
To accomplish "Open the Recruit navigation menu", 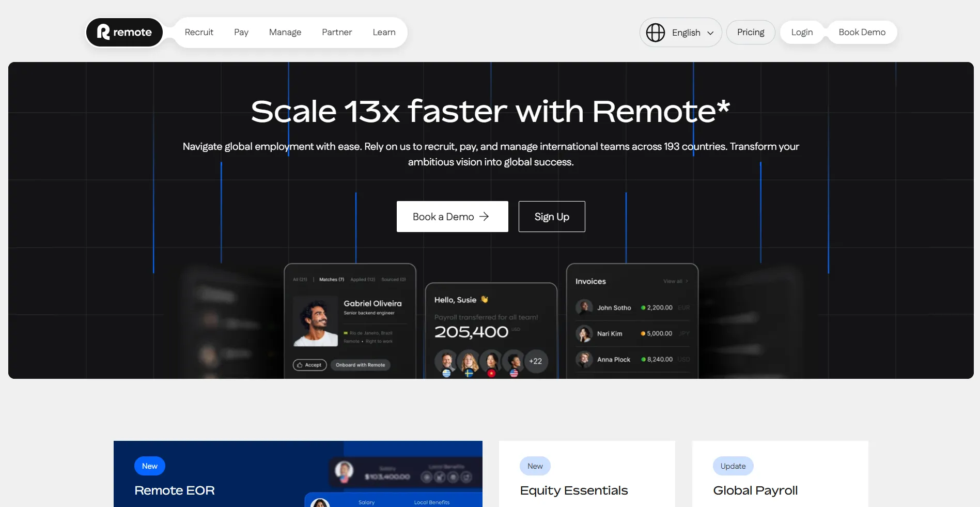I will click(199, 32).
